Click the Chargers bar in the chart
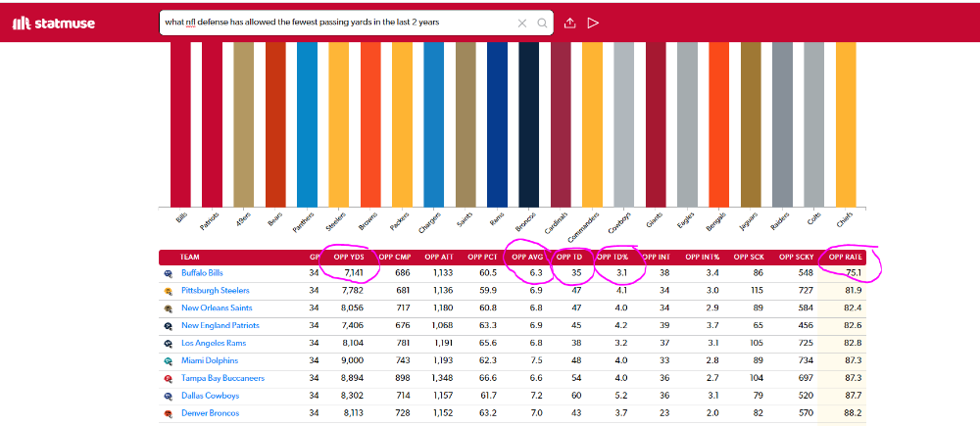This screenshot has width=980, height=426. click(434, 124)
